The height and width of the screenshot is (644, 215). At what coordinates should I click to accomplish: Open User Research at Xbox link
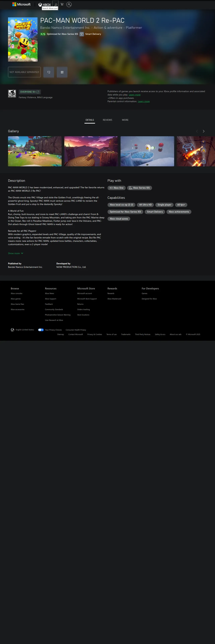pos(54,320)
